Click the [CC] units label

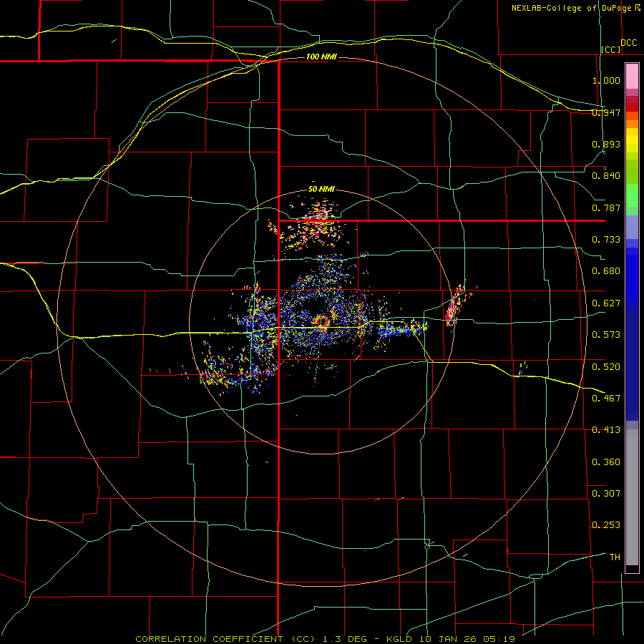pyautogui.click(x=611, y=49)
